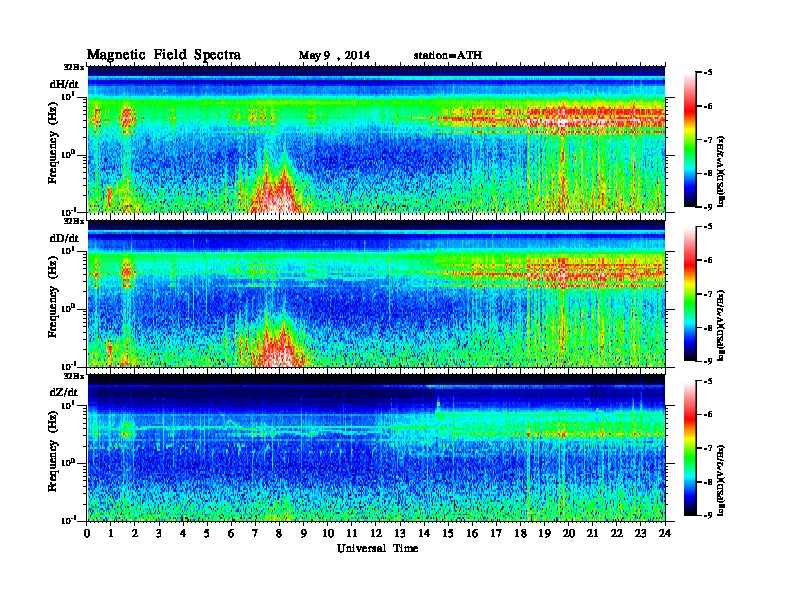Image resolution: width=792 pixels, height=612 pixels.
Task: Click the 10^0 frequency tick of dD/dt panel
Action: point(67,309)
